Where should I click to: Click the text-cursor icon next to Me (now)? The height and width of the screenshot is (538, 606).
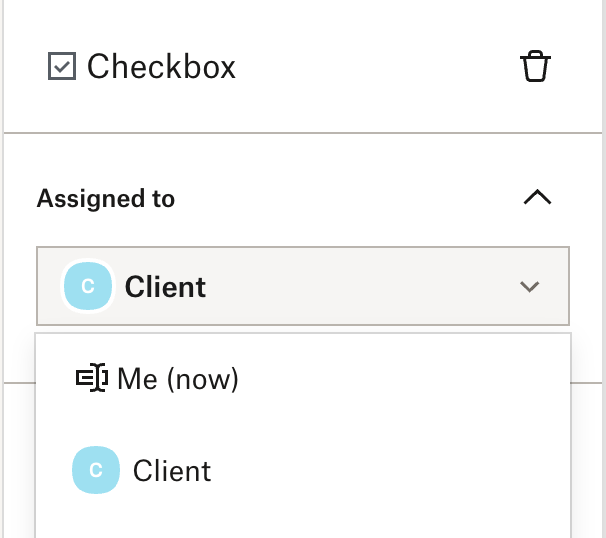pos(92,378)
